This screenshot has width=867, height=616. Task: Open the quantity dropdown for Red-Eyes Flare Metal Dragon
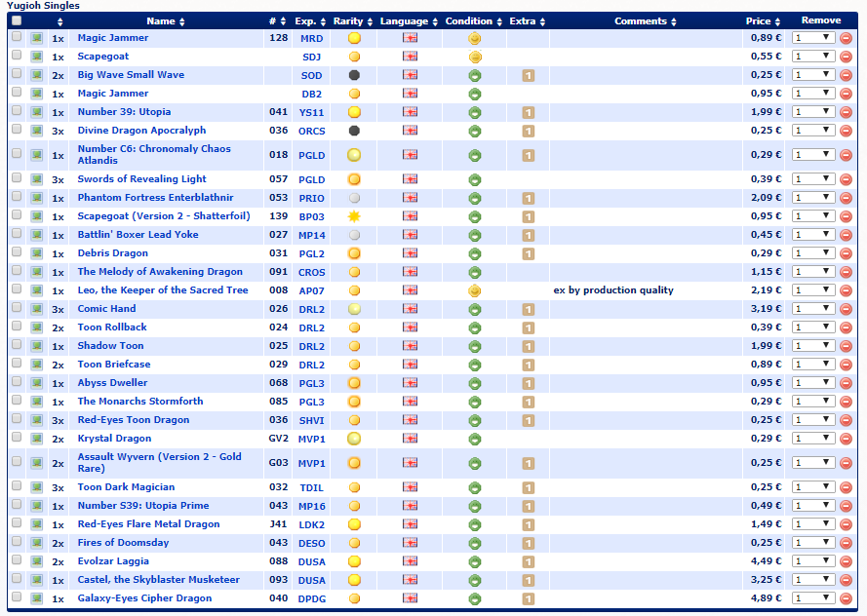812,524
